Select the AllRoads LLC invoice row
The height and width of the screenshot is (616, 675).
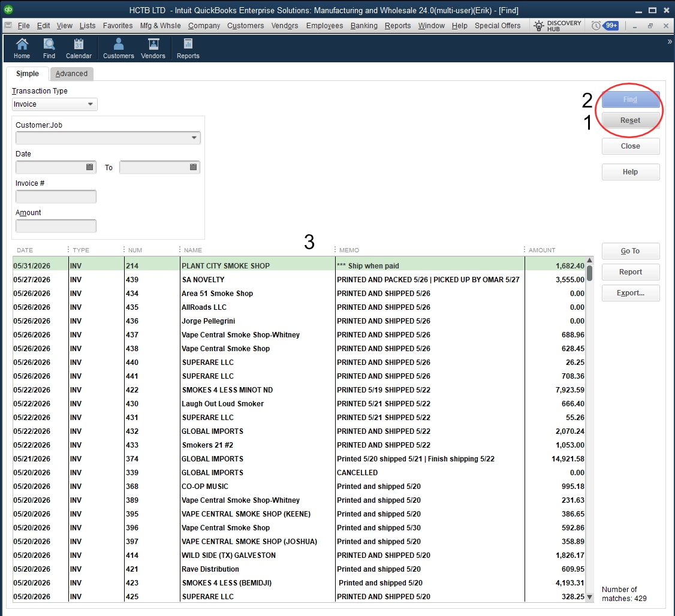tap(299, 307)
